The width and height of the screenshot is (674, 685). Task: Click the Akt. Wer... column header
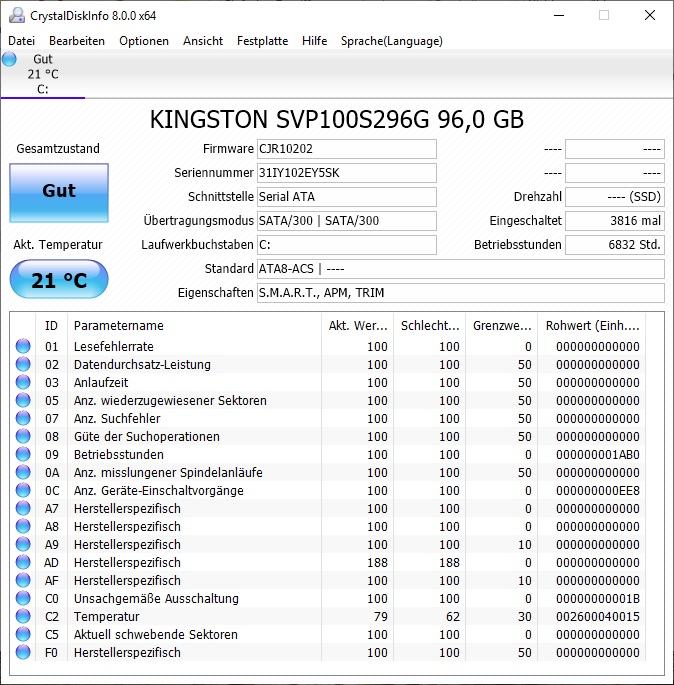(358, 326)
